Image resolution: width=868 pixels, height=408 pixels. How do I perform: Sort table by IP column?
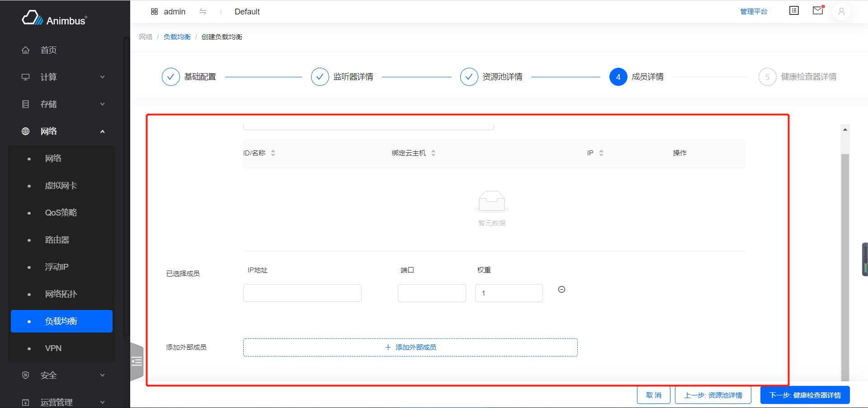601,153
